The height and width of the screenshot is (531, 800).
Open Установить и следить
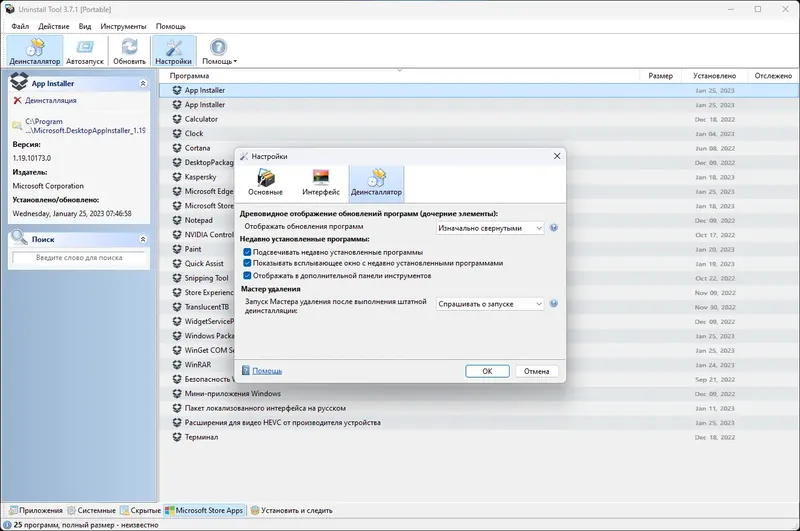tap(291, 510)
